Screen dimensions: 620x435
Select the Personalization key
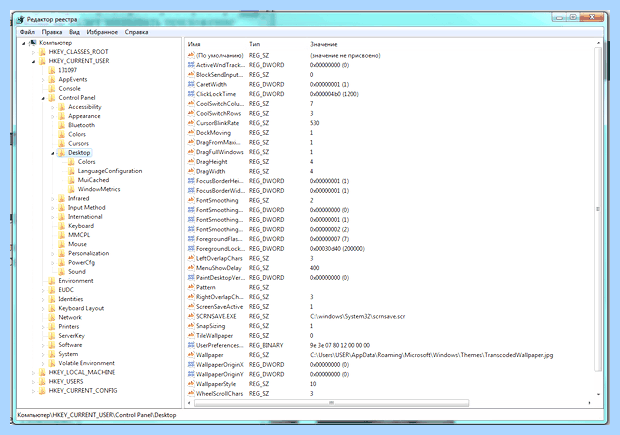pos(89,253)
